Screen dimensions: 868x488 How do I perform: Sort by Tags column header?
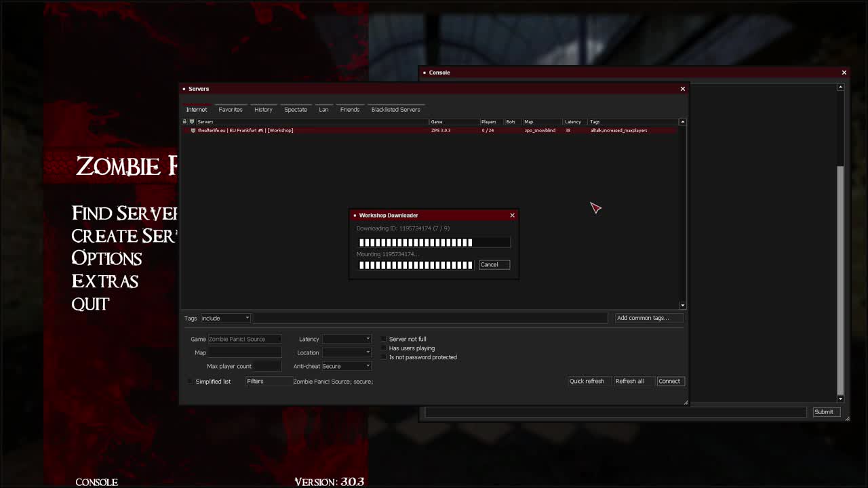tap(633, 122)
